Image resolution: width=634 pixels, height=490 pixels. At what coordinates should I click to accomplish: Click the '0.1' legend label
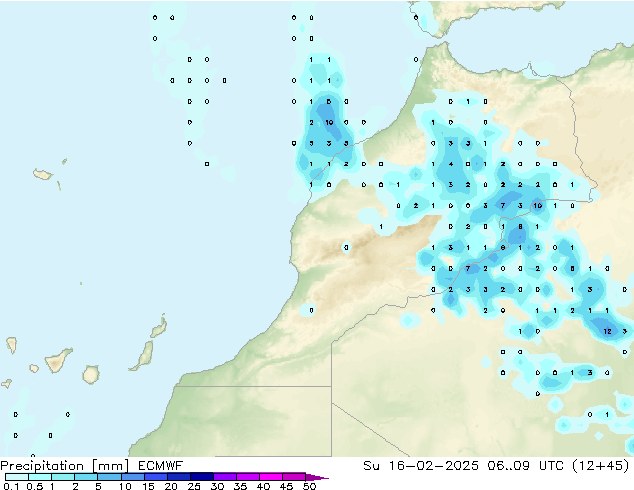(11, 486)
